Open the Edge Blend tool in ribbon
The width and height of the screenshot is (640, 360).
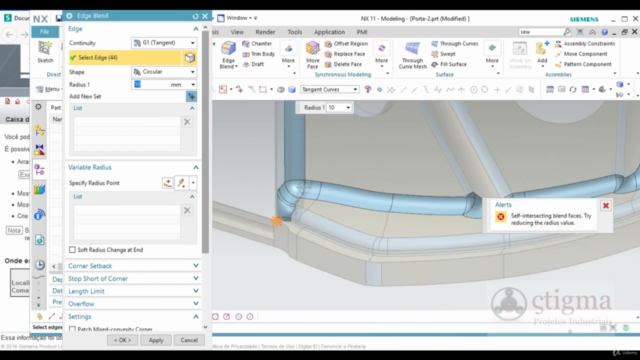[x=228, y=54]
